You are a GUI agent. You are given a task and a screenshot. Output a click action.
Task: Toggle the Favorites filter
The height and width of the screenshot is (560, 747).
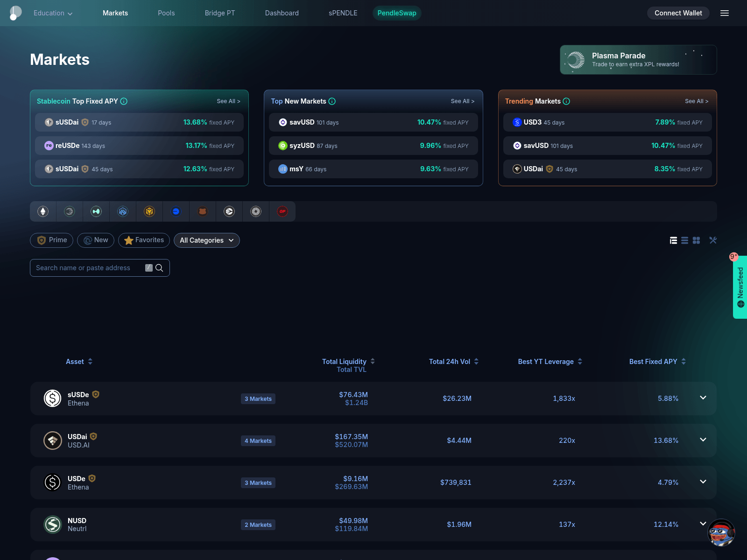[144, 240]
